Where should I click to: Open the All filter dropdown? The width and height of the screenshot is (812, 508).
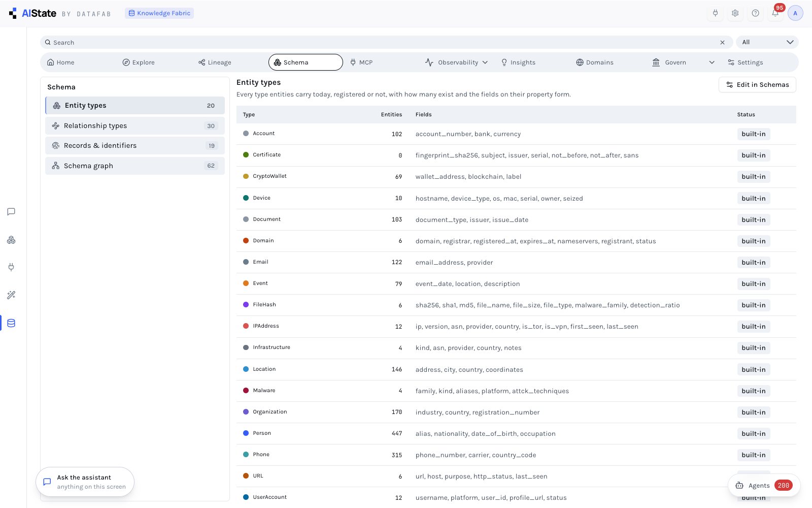[x=767, y=42]
